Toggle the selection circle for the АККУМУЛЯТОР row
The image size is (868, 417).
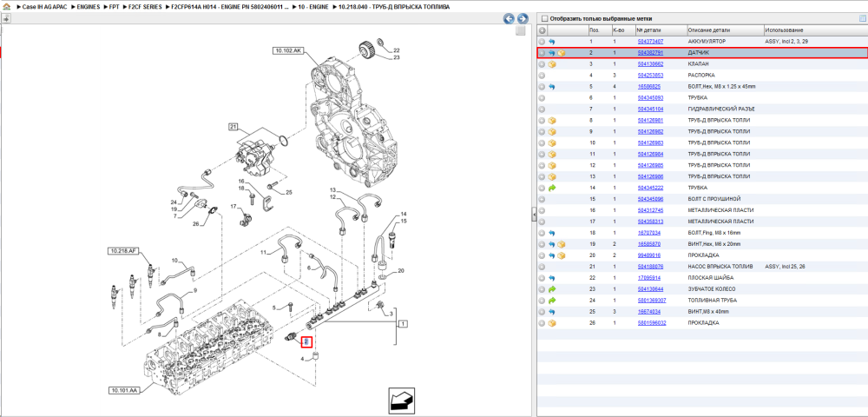pyautogui.click(x=542, y=42)
